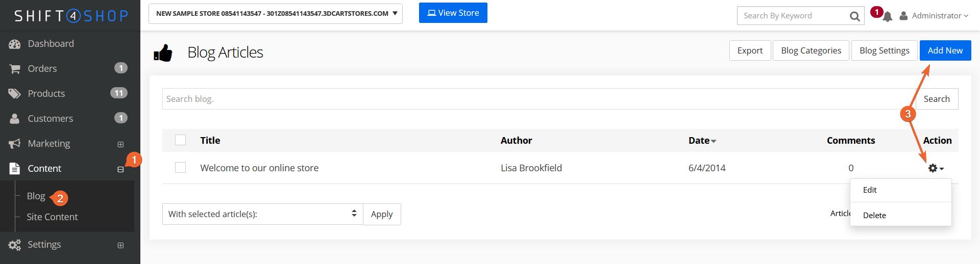Viewport: 980px width, 264px height.
Task: Click the Marketing megaphone icon
Action: pyautogui.click(x=14, y=144)
